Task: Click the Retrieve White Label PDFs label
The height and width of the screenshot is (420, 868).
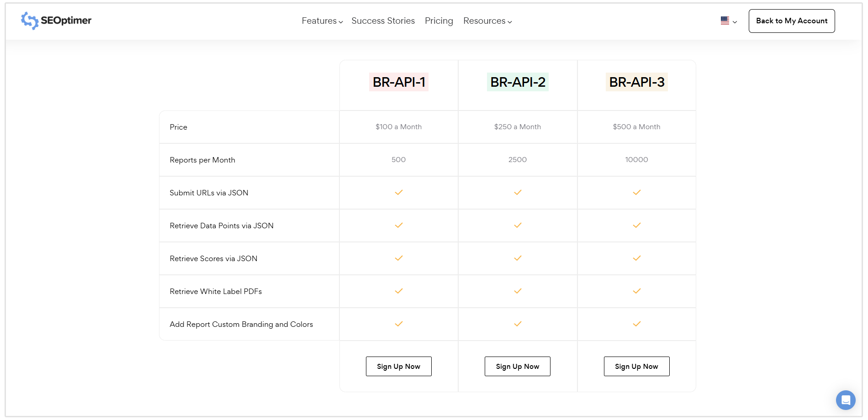Action: (x=216, y=292)
